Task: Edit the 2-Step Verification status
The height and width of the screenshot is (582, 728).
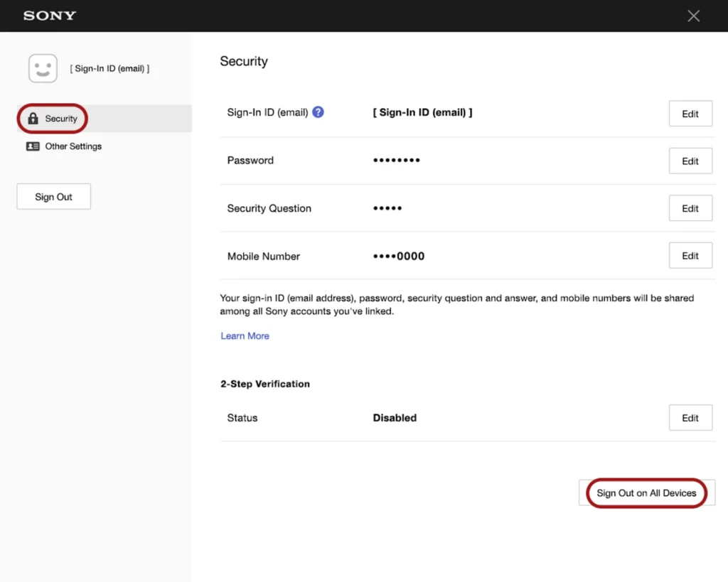Action: [x=690, y=418]
